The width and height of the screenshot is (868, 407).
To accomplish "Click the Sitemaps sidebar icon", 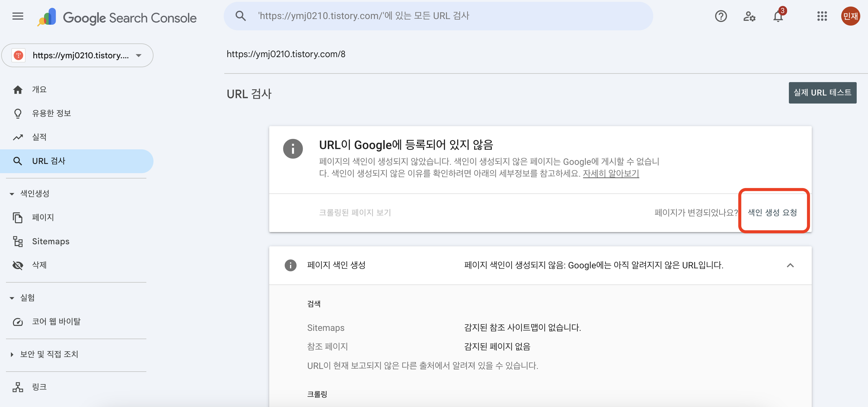I will 18,241.
